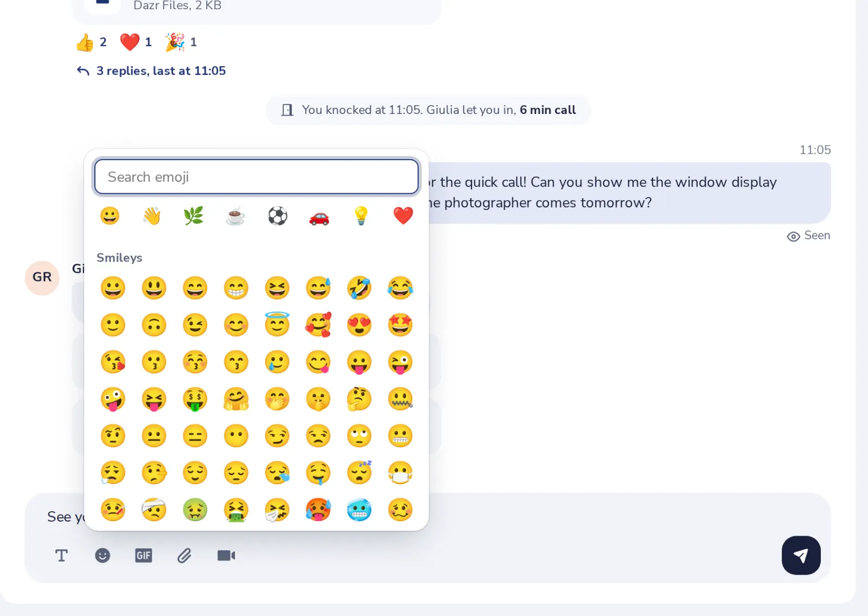Insert the face blowing a kiss emoji
The height and width of the screenshot is (616, 868).
113,362
